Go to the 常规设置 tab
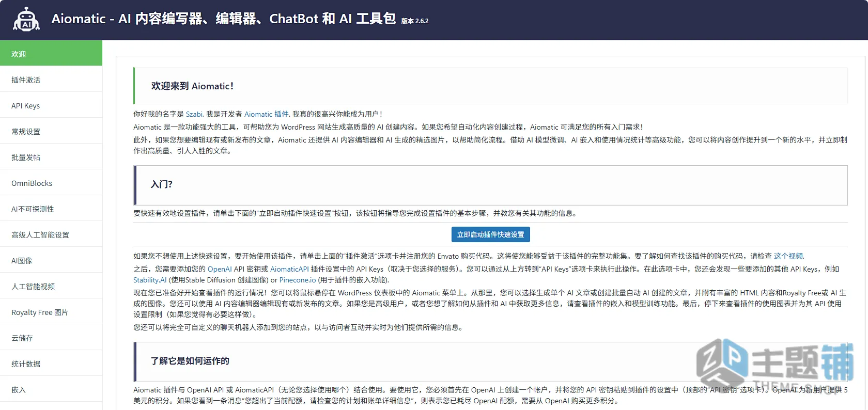Image resolution: width=868 pixels, height=410 pixels. [x=51, y=131]
